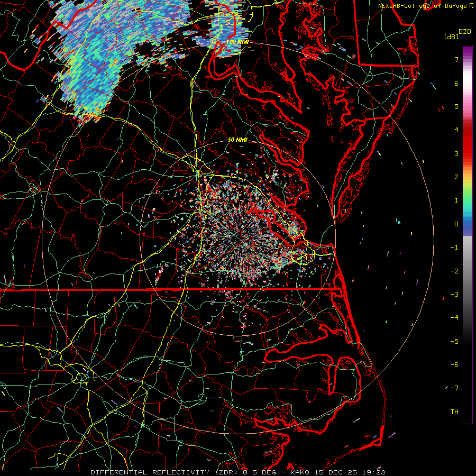Click the scale value 2
The image size is (476, 476).
(x=456, y=177)
